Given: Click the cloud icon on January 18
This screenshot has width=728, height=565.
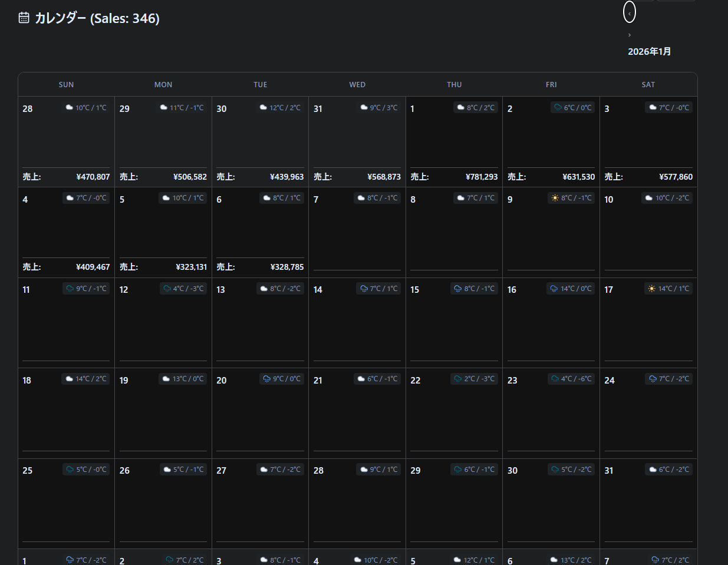Looking at the screenshot, I should [69, 379].
